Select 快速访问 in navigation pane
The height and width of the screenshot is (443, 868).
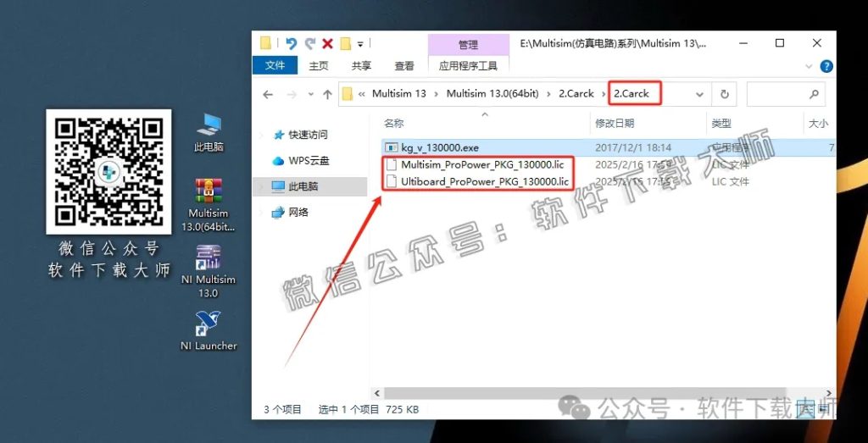tap(308, 135)
